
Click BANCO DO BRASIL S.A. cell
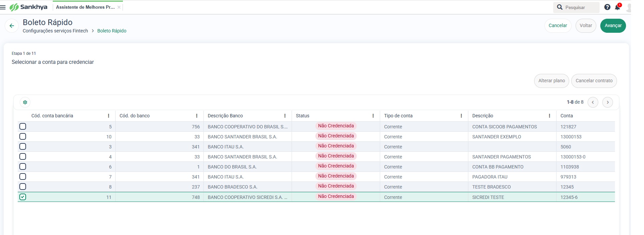click(x=248, y=167)
